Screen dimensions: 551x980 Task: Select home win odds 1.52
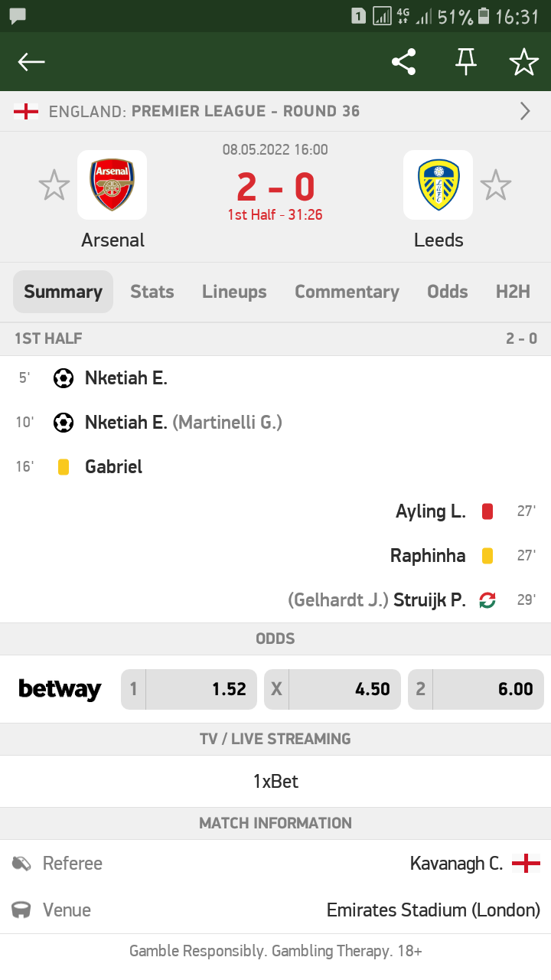tap(189, 689)
